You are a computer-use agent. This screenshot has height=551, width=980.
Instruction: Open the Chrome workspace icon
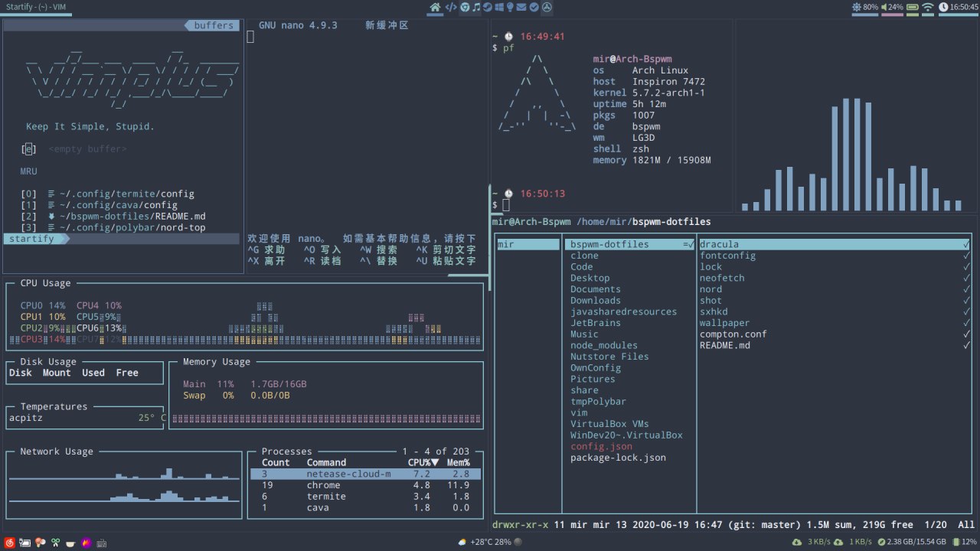click(x=465, y=7)
